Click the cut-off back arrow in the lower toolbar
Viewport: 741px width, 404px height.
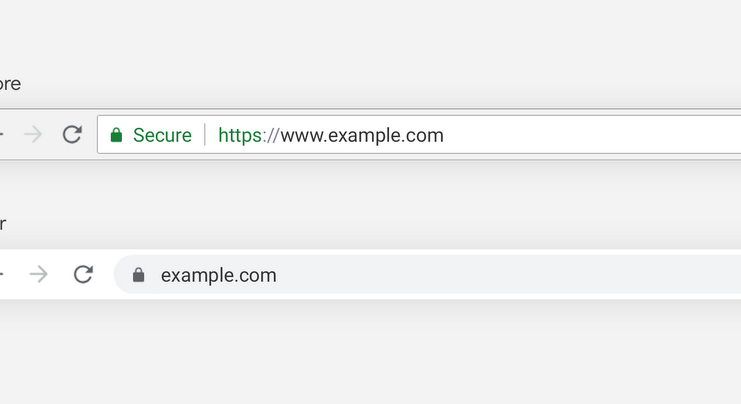[2, 274]
